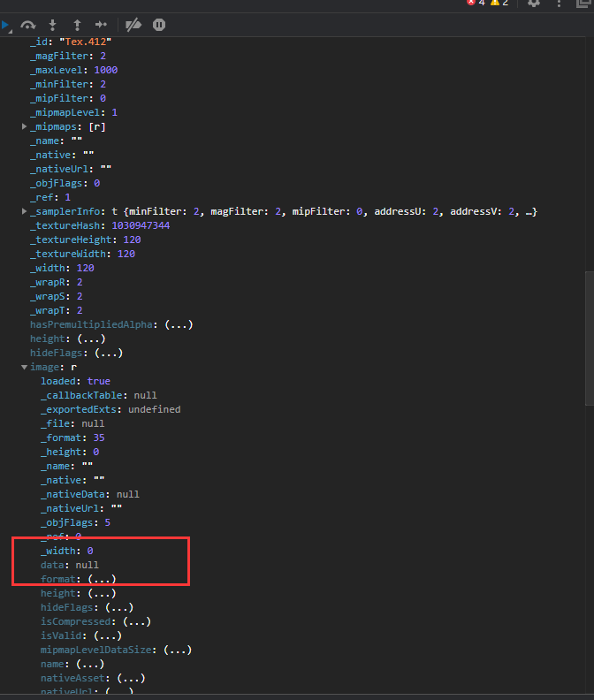Evaluate image format getter (...)

[103, 579]
